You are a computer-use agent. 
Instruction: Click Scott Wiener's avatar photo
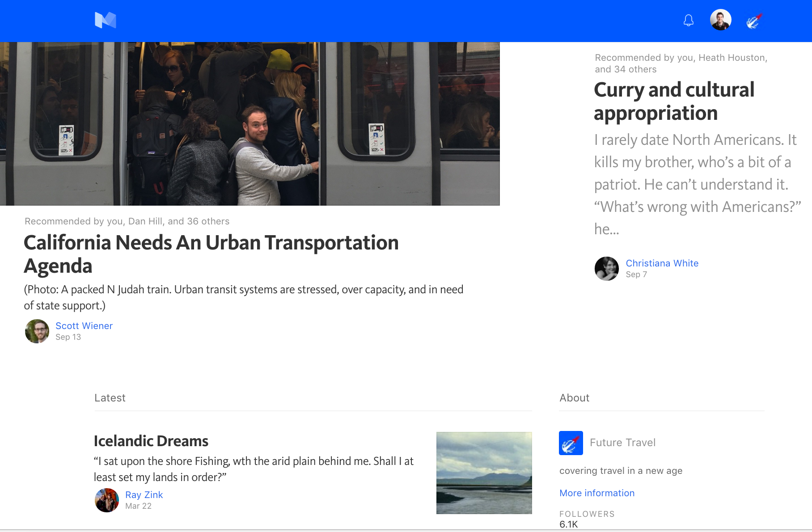point(37,331)
